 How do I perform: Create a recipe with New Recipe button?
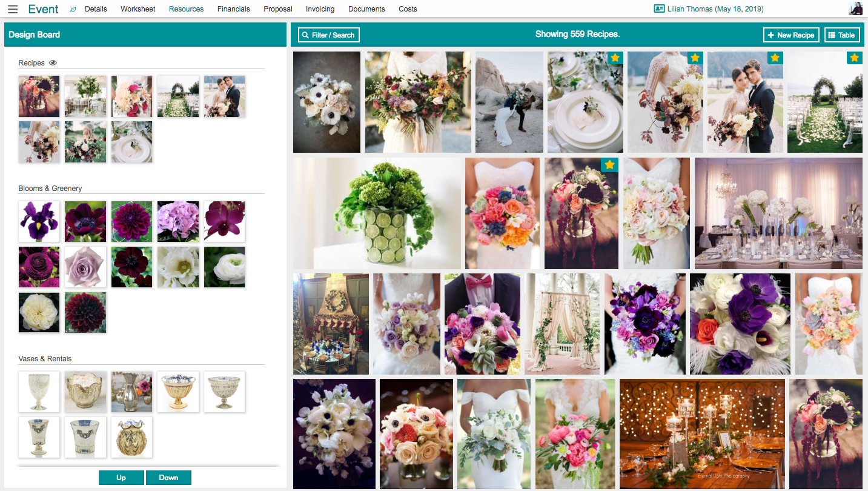(791, 35)
